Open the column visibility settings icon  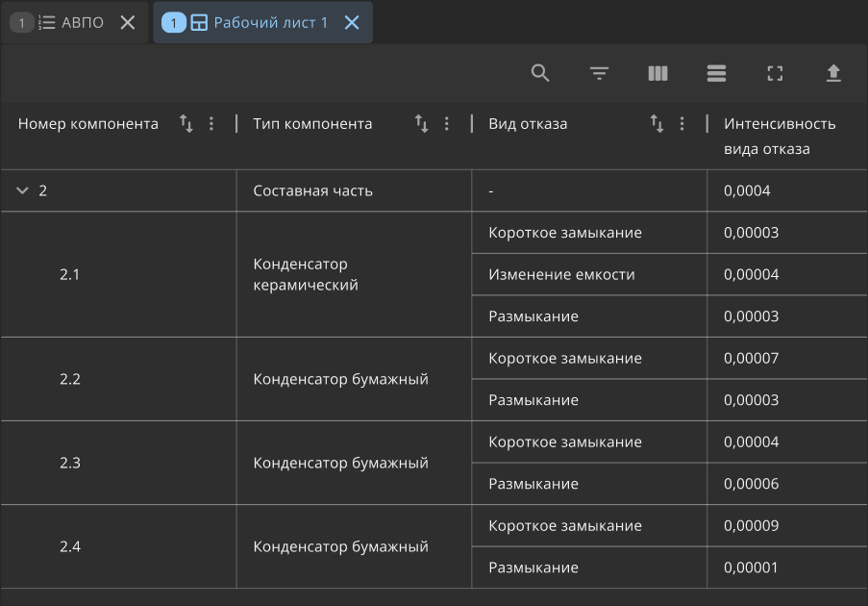(657, 73)
